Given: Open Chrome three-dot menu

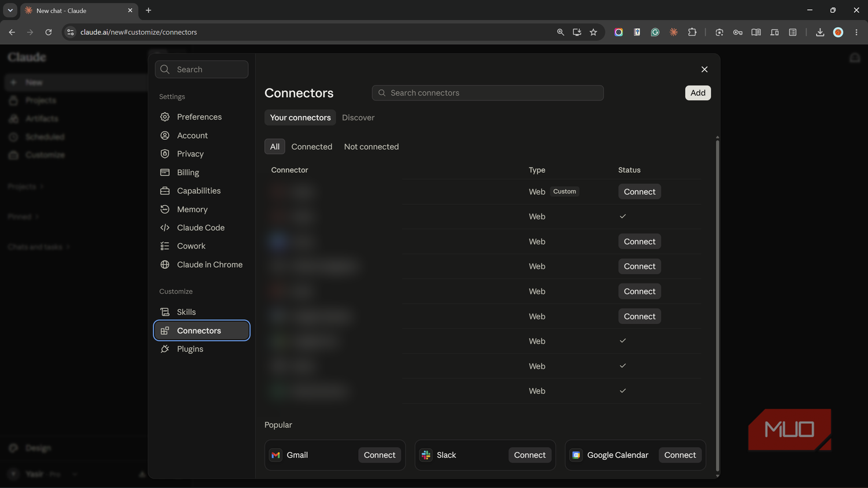Looking at the screenshot, I should (x=856, y=32).
